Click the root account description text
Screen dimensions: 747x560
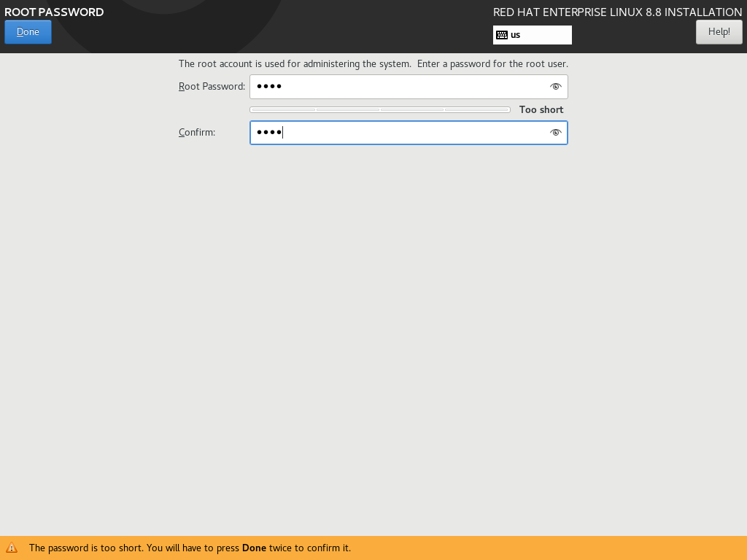click(x=373, y=64)
